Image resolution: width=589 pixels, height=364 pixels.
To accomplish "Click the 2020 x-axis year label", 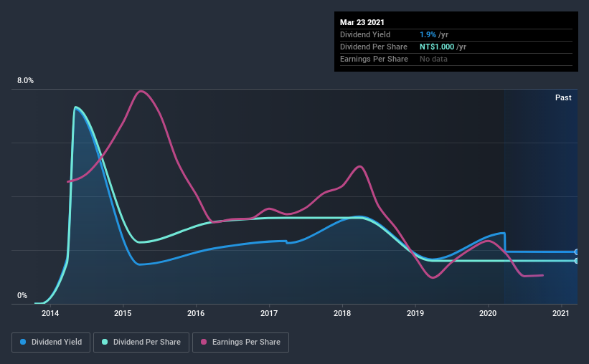I will [x=488, y=313].
